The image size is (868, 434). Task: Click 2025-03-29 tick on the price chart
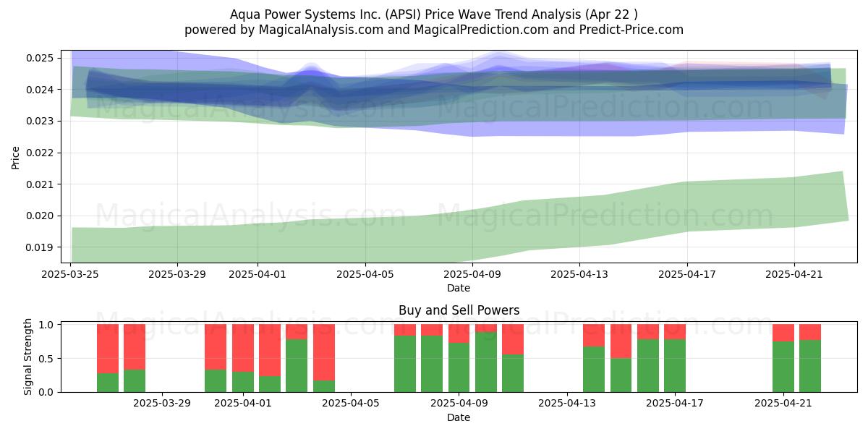pyautogui.click(x=178, y=274)
